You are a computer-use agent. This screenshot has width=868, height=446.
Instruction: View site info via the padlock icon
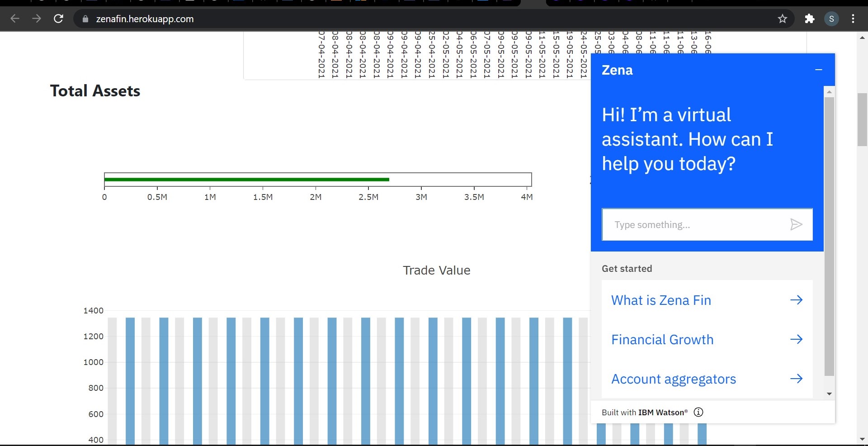pyautogui.click(x=85, y=19)
